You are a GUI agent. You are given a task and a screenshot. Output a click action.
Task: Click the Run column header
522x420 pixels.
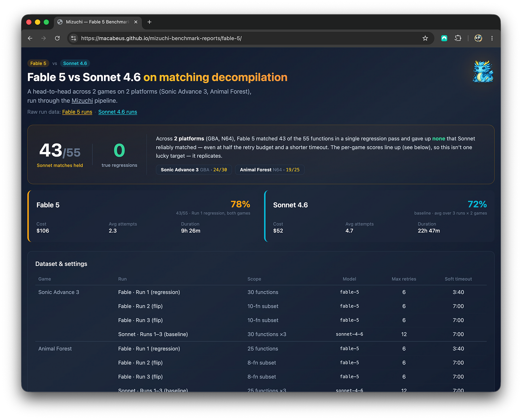tap(122, 279)
